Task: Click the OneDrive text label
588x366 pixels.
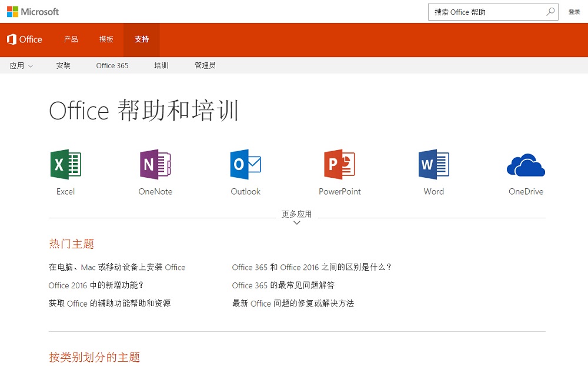Action: click(526, 191)
